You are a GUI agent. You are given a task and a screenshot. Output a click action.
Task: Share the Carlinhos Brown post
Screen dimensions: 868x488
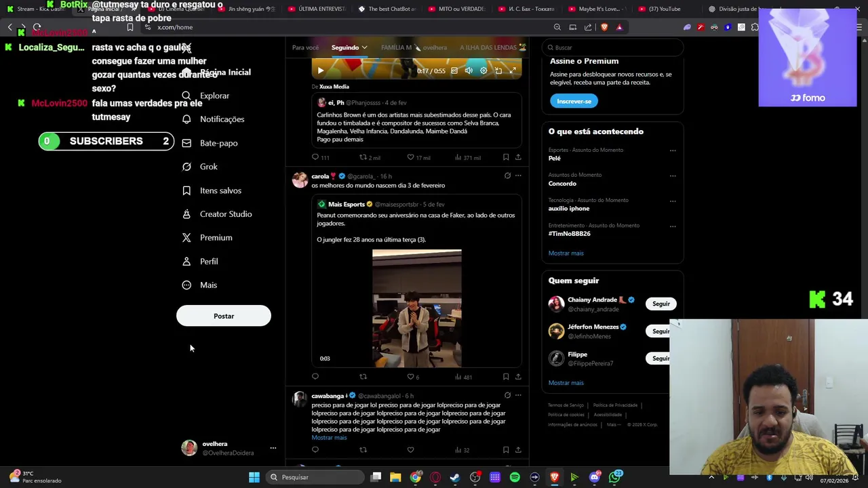[x=518, y=157]
